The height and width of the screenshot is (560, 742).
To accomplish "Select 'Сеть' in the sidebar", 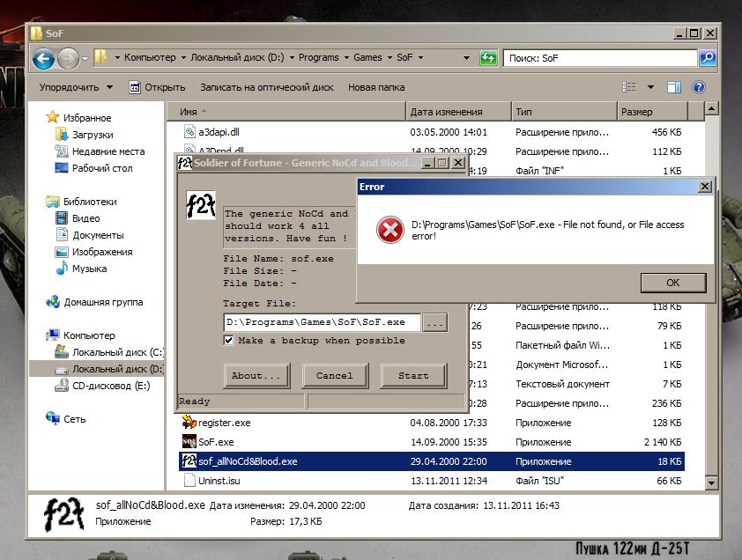I will (75, 419).
